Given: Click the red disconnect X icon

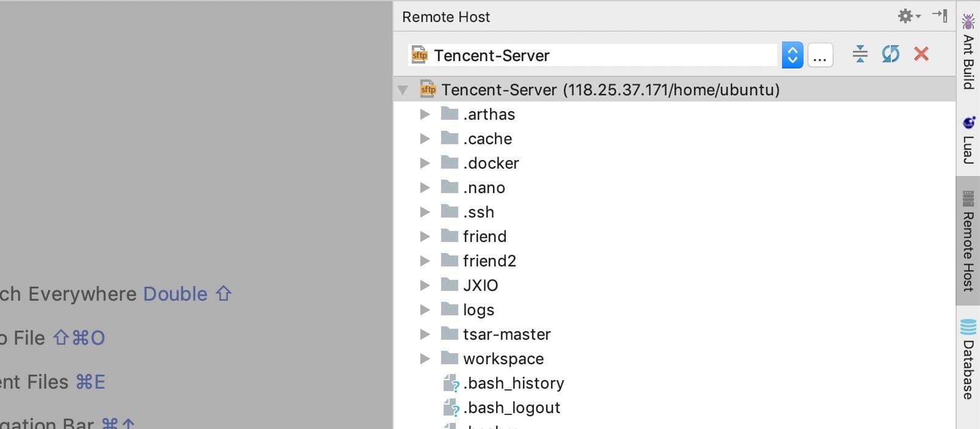Looking at the screenshot, I should click(921, 54).
